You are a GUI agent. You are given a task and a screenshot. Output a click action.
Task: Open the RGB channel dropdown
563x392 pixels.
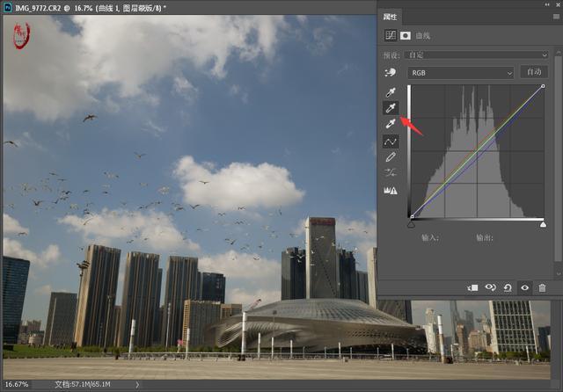coord(460,73)
